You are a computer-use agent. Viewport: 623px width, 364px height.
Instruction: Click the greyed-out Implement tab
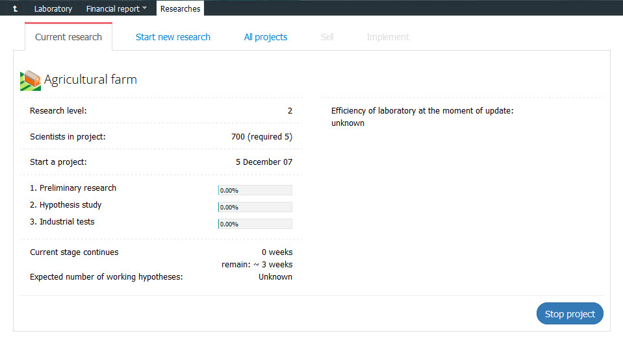point(388,37)
